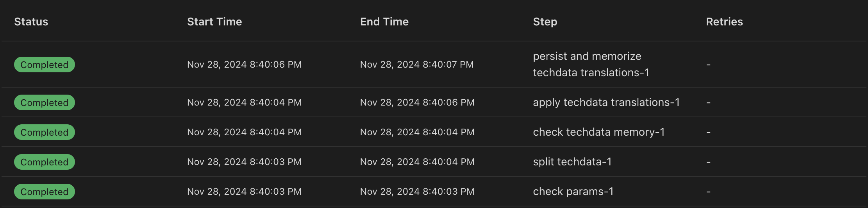Open the split techdata-1 step
Viewport: 868px width, 208px height.
click(x=572, y=162)
